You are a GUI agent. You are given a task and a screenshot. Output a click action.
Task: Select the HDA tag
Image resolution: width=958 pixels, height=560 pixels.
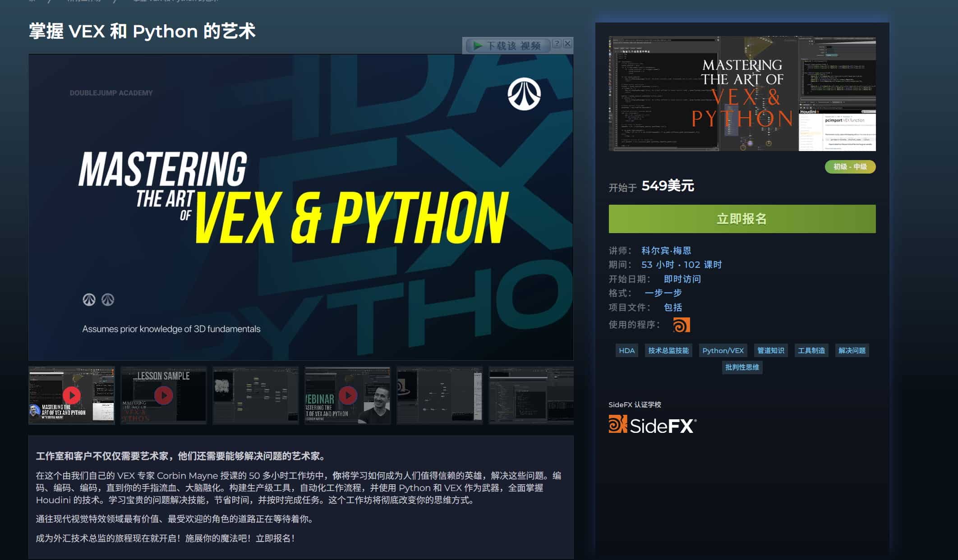626,350
